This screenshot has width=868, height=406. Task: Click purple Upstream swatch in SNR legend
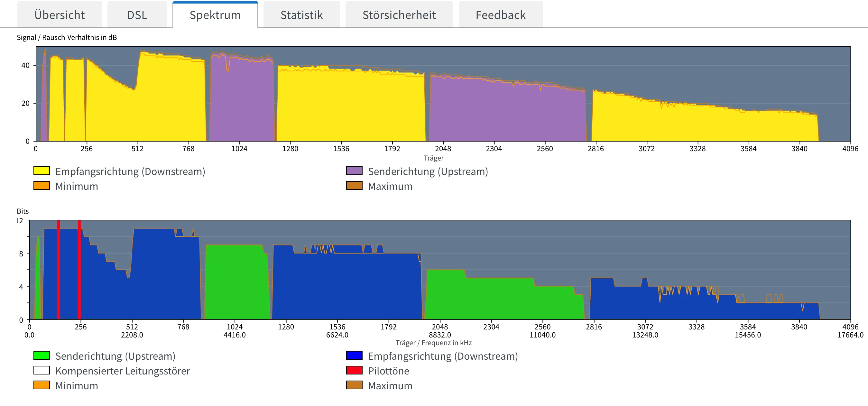click(x=354, y=171)
